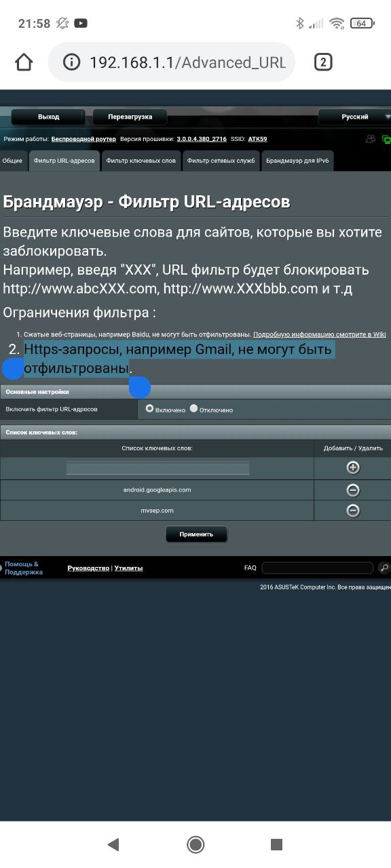
Task: Select the Отключено radio button
Action: (x=194, y=409)
